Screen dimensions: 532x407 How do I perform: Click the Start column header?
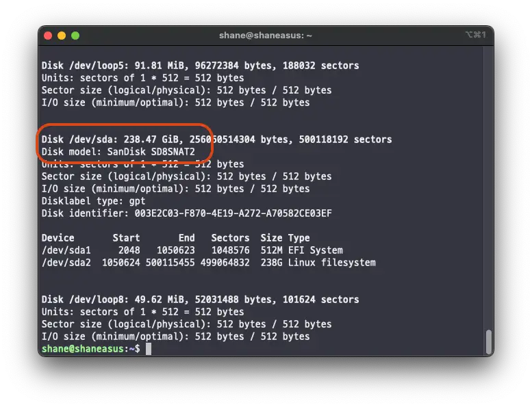click(126, 238)
